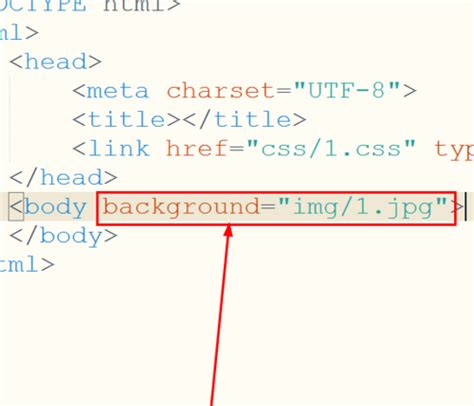Screen dimensions: 474x406
Task: Click the DOCTYPE declaration at top
Action: pyautogui.click(x=90, y=6)
